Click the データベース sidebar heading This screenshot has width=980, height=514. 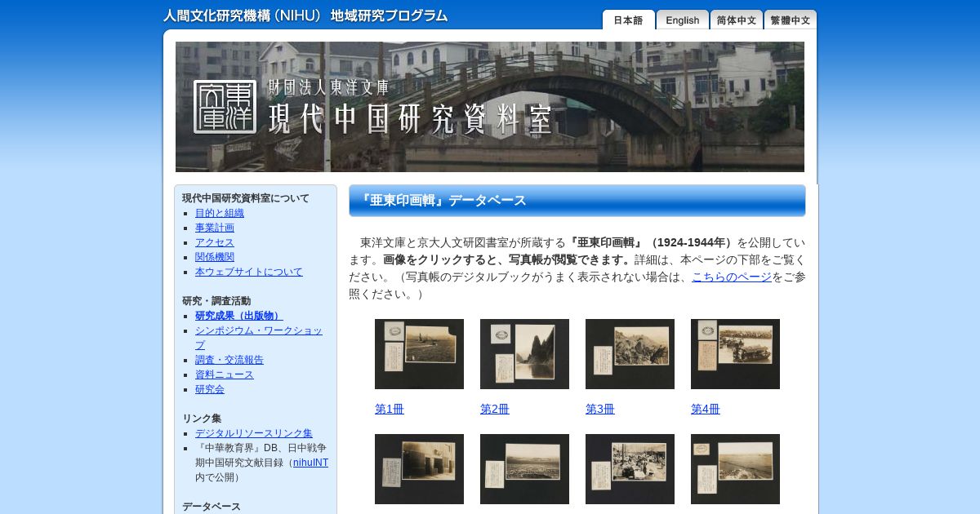click(212, 507)
